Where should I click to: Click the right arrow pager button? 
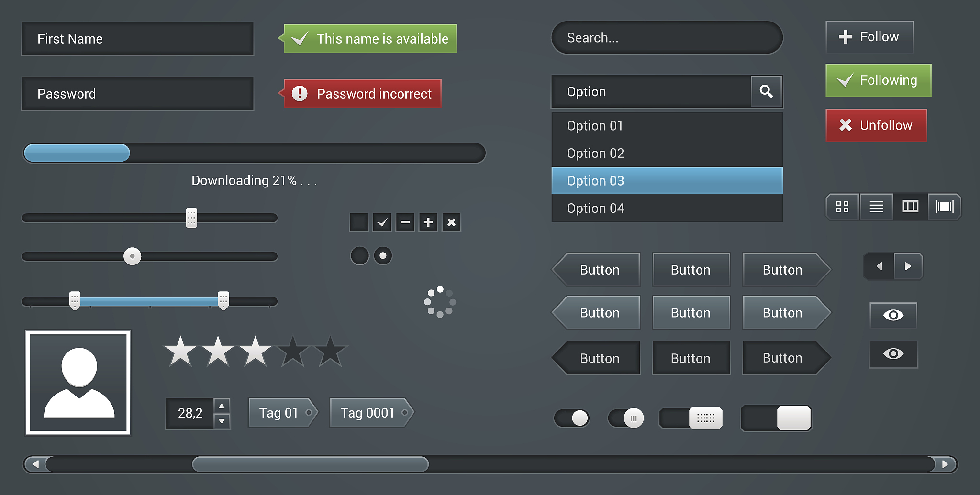pyautogui.click(x=908, y=266)
